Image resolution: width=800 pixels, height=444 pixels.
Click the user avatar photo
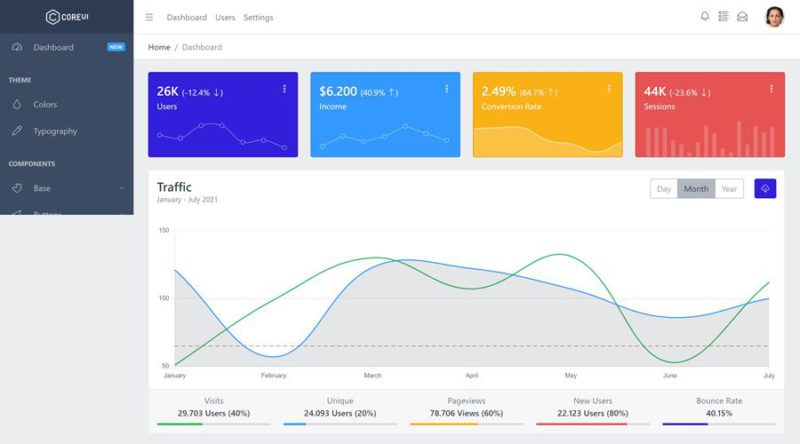click(x=774, y=17)
